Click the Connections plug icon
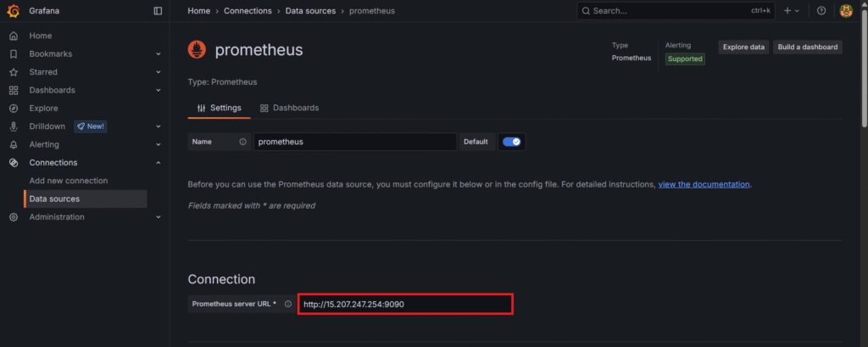The image size is (868, 347). coord(14,163)
